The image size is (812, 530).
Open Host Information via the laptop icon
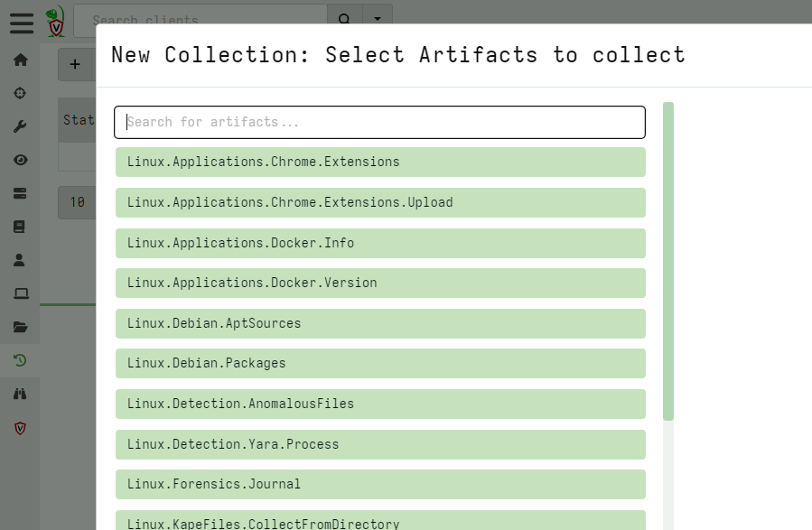point(20,293)
